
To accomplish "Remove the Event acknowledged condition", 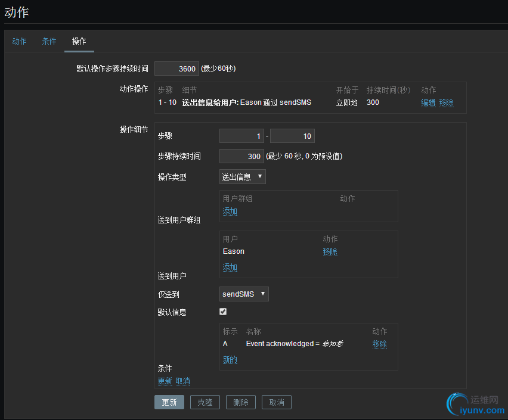I will pyautogui.click(x=380, y=344).
